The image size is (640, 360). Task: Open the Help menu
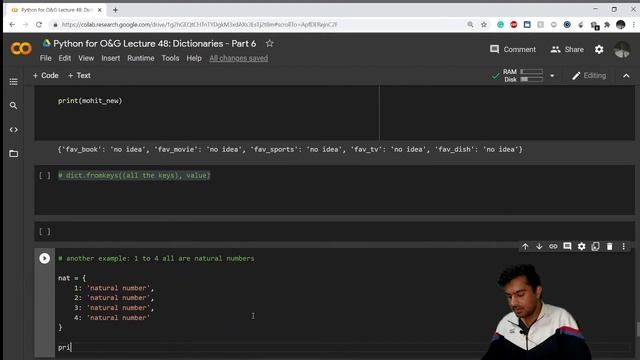pos(194,58)
